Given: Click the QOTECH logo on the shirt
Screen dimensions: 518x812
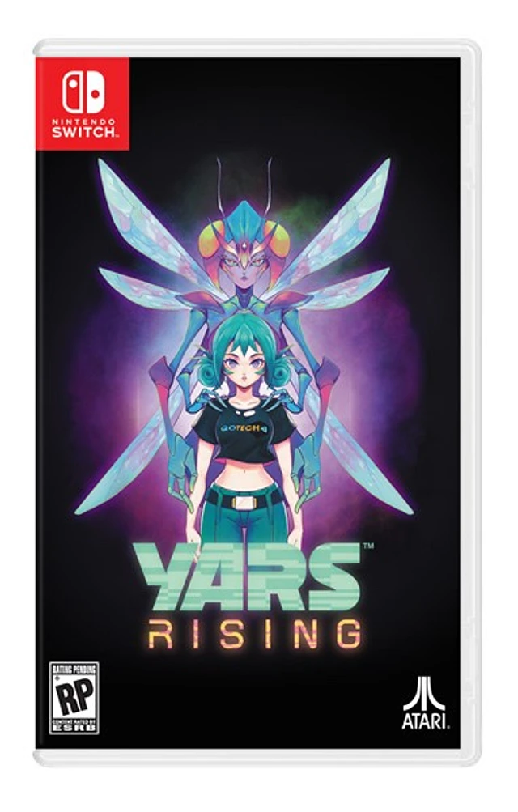Looking at the screenshot, I should (x=244, y=427).
